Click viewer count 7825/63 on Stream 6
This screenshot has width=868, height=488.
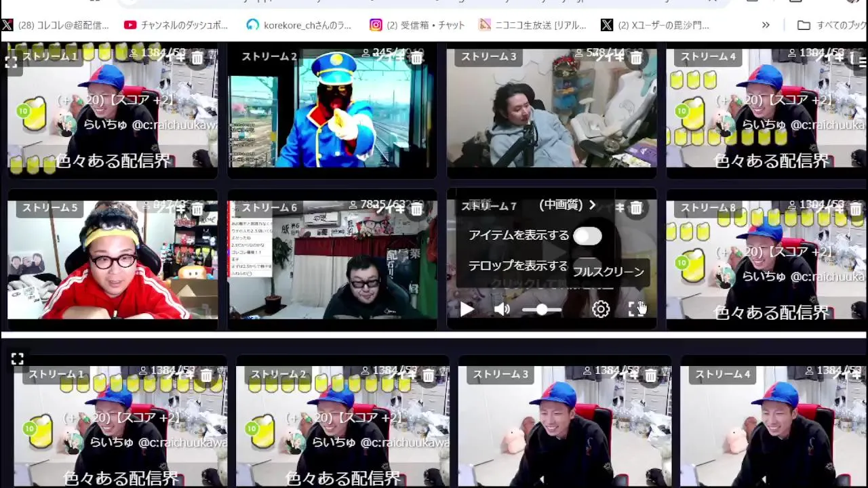pyautogui.click(x=378, y=204)
